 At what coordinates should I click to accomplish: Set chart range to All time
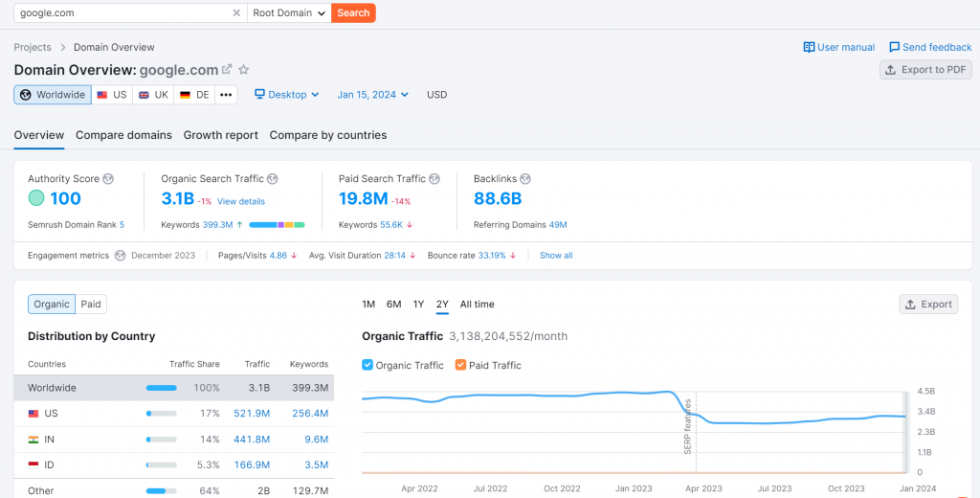point(477,304)
